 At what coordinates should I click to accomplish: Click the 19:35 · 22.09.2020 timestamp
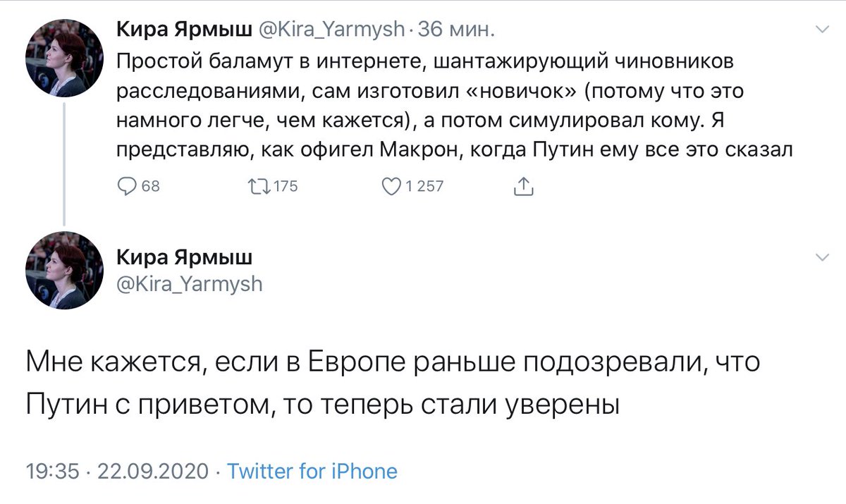[x=118, y=471]
